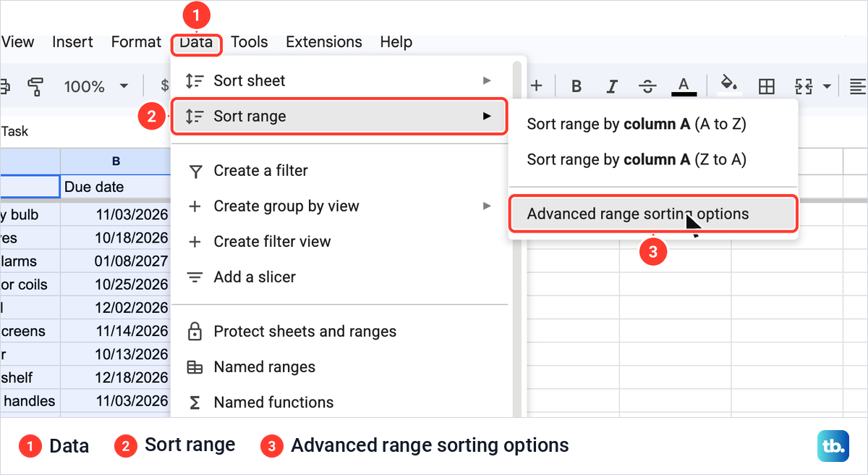Open the Insert menu
The image size is (868, 475).
pos(72,42)
